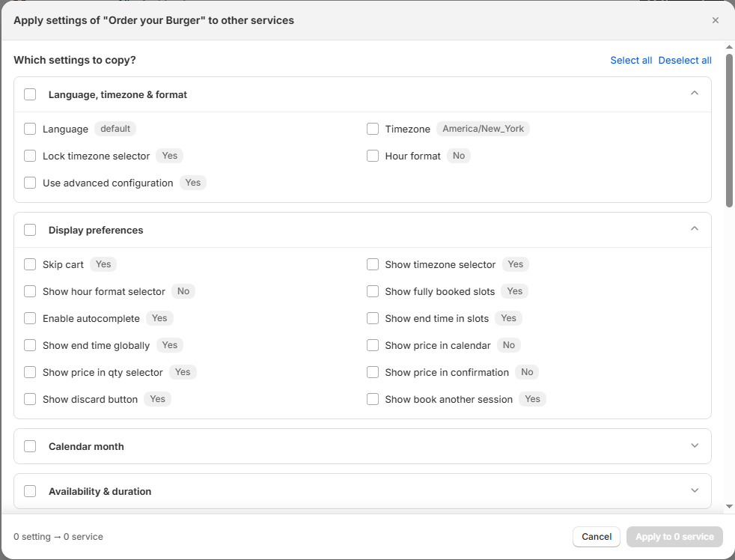
Task: Click the dialog's vertical scrollbar
Action: 729,131
